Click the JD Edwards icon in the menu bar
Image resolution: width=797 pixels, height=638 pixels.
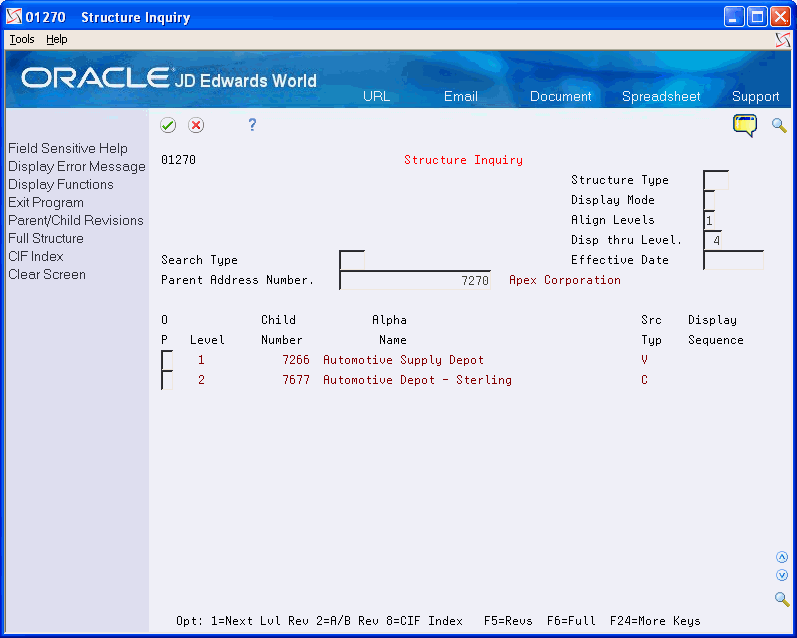coord(783,40)
